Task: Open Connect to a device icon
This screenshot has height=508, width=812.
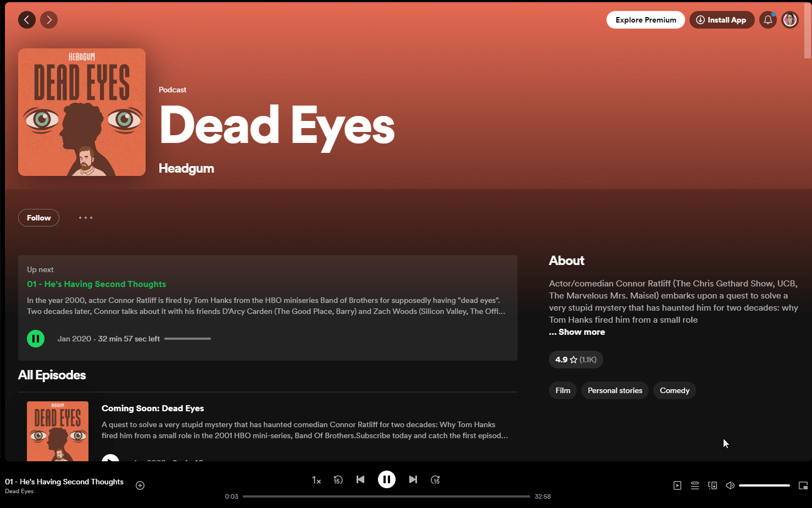Action: pyautogui.click(x=713, y=485)
